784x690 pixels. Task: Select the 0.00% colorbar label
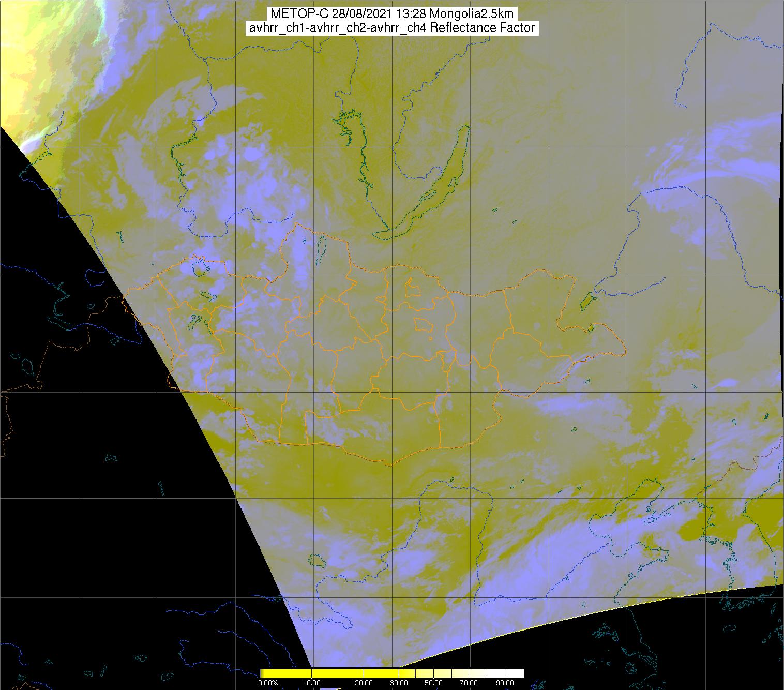(267, 683)
